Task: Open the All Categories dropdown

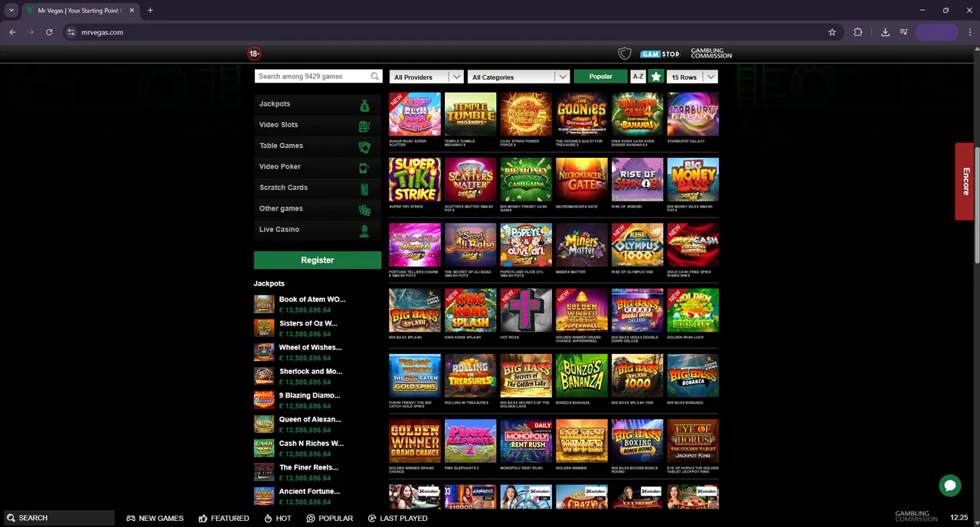Action: [519, 77]
